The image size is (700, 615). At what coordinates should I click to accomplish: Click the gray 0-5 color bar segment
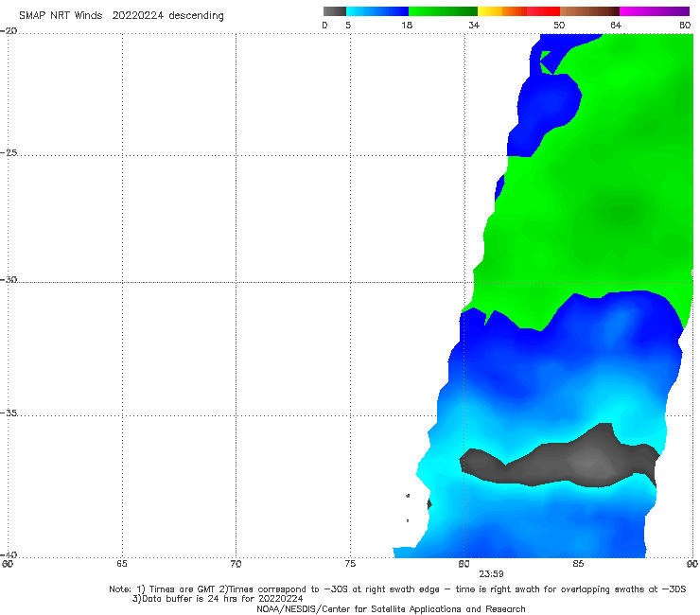(334, 11)
